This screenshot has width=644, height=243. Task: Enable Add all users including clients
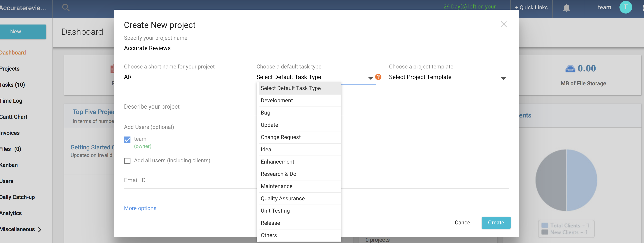(x=127, y=161)
